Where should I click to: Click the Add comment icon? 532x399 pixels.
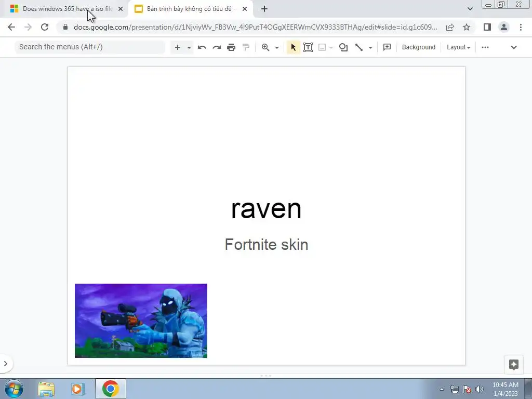point(387,47)
